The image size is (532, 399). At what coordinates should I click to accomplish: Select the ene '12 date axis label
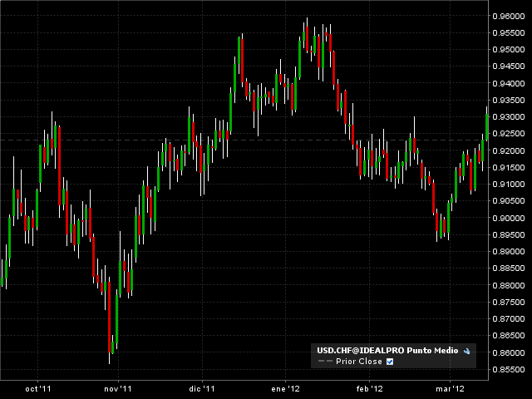[286, 389]
